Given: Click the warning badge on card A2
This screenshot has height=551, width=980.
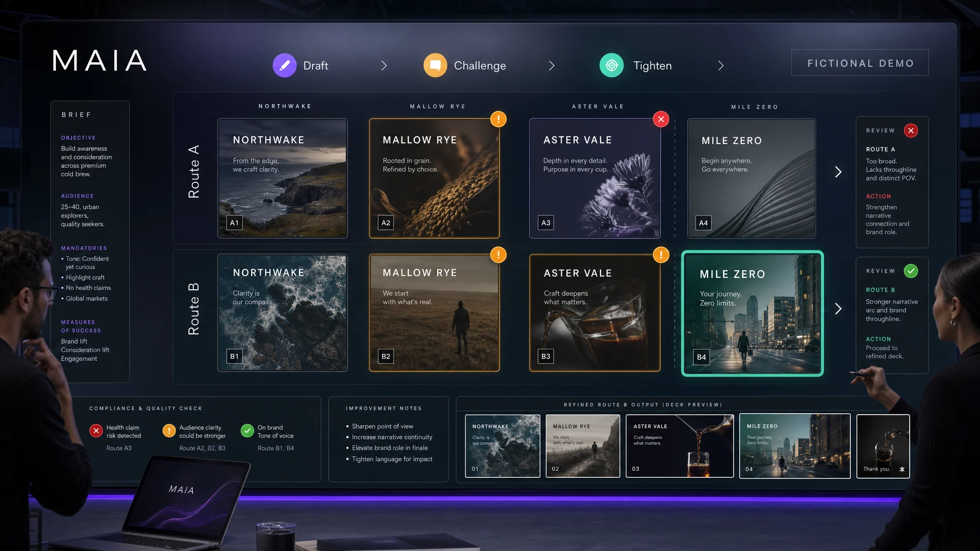Looking at the screenshot, I should 498,119.
